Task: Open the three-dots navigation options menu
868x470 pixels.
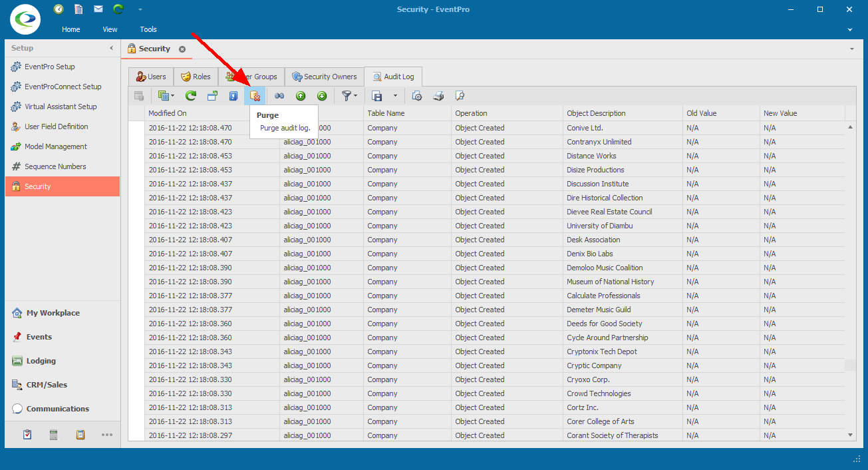Action: 107,435
